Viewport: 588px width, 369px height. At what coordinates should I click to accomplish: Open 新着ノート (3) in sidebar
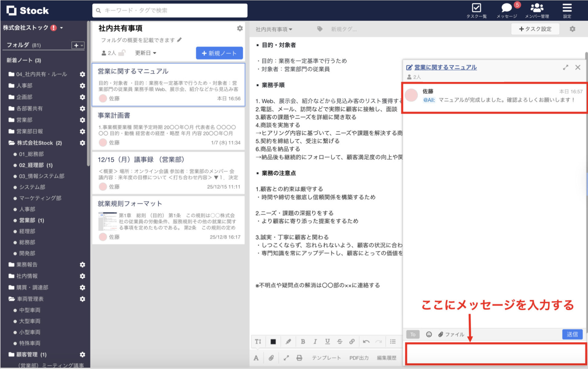pos(24,60)
